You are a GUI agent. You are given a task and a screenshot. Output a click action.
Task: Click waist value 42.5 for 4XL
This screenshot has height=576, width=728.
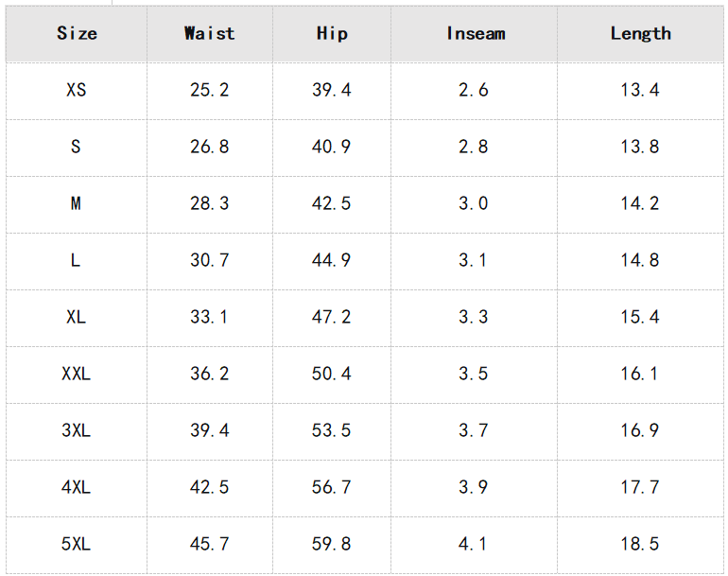pyautogui.click(x=210, y=488)
